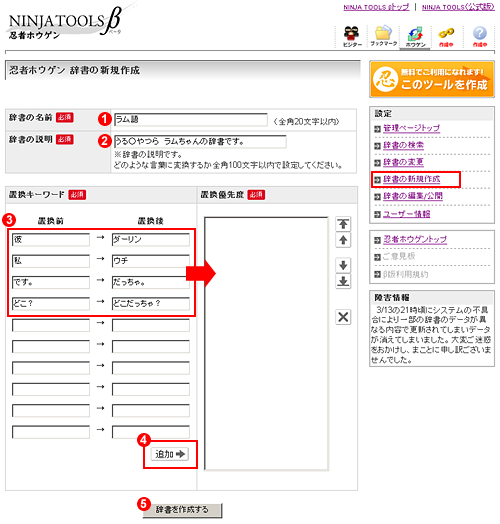The width and height of the screenshot is (500, 524).
Task: Open the NINJA TOOLS βトップ link
Action: coord(376,7)
